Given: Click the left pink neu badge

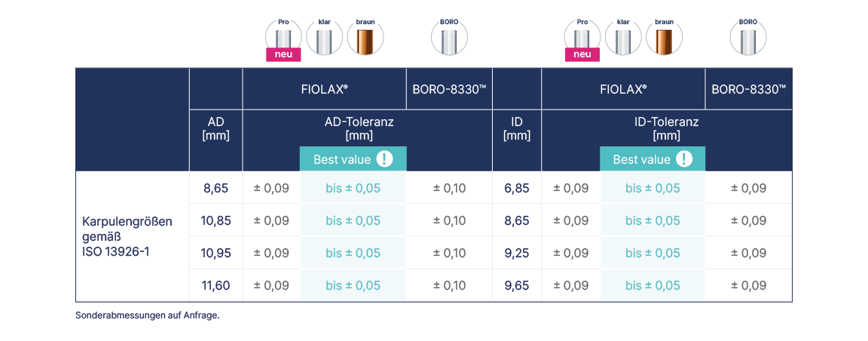Looking at the screenshot, I should (x=283, y=54).
